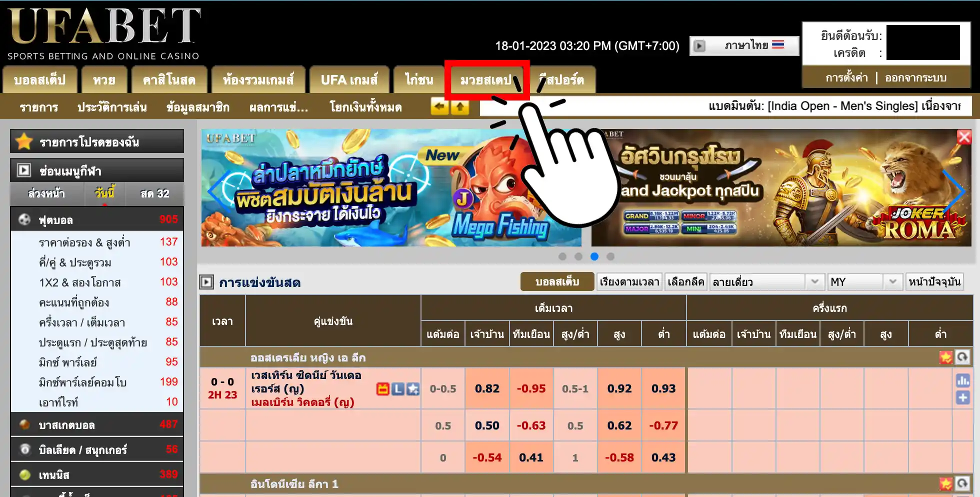
Task: Open the หวย tab
Action: [x=104, y=79]
